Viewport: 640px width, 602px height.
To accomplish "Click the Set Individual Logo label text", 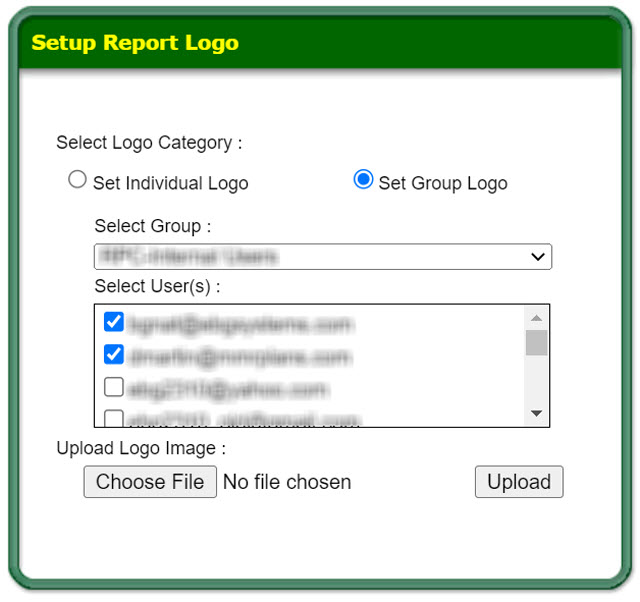I will pos(171,183).
